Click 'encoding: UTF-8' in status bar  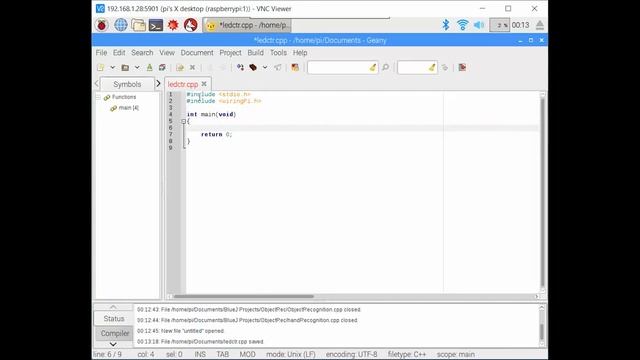[x=351, y=354]
